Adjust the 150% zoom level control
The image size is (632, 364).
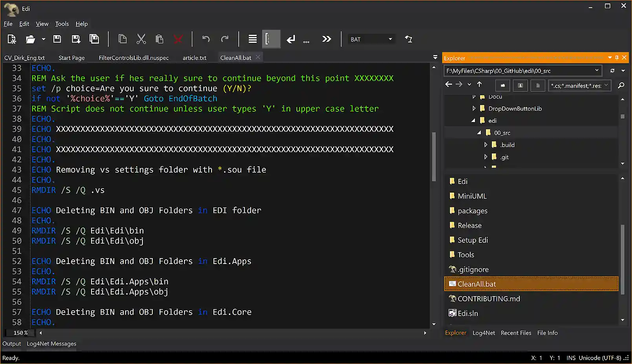click(19, 333)
